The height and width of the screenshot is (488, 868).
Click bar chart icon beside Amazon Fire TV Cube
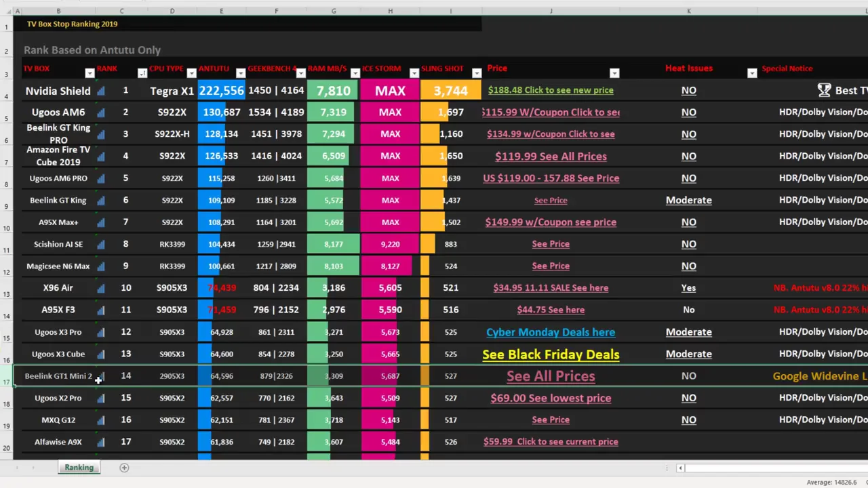tap(101, 157)
